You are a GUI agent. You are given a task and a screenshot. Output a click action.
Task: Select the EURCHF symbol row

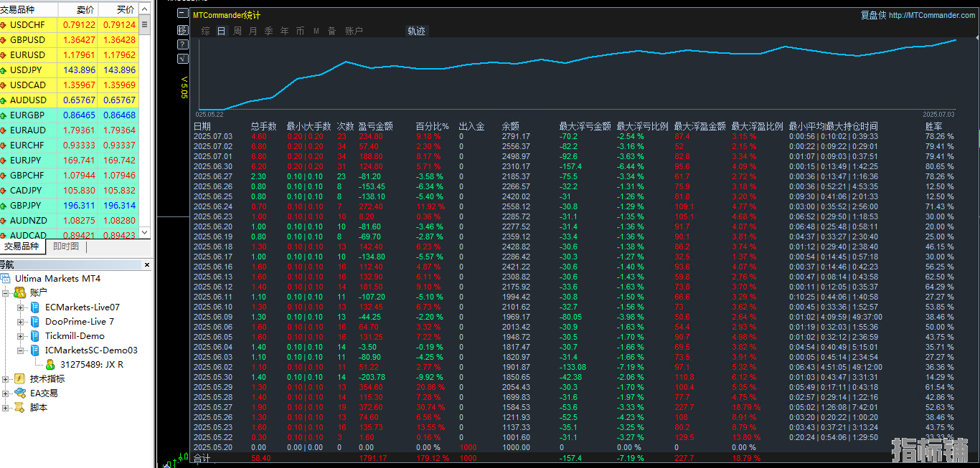tap(69, 145)
